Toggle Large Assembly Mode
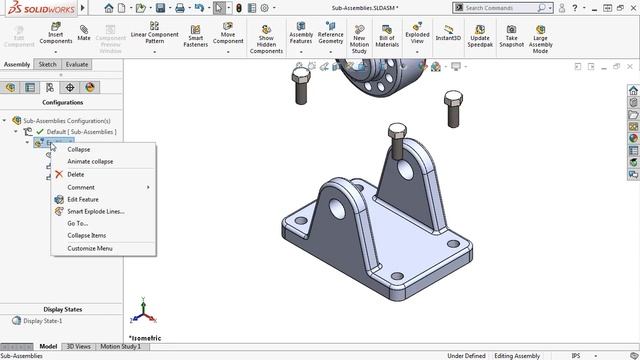Image resolution: width=640 pixels, height=360 pixels. [x=540, y=39]
